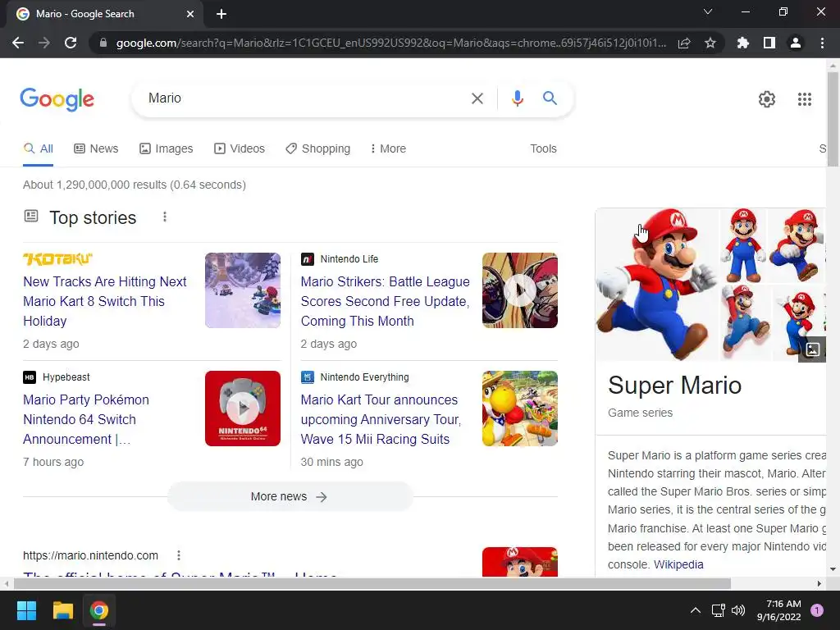
Task: Open the network status tray icon
Action: tap(718, 610)
